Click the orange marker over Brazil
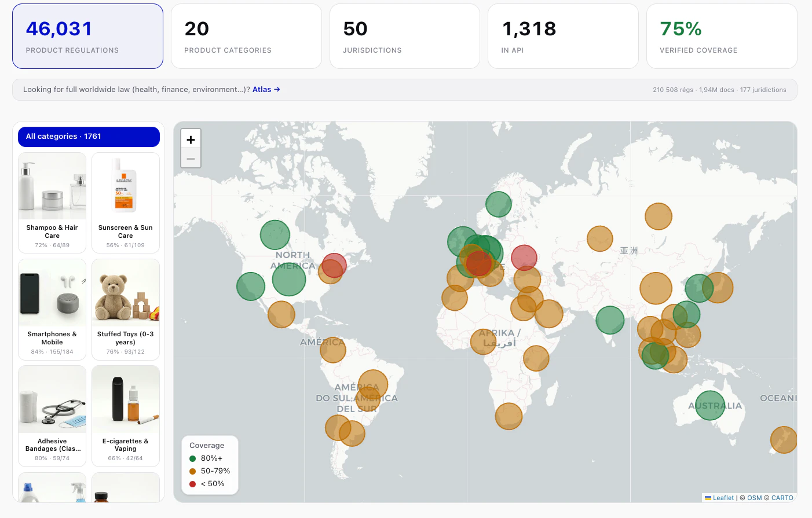This screenshot has width=812, height=518. (373, 385)
